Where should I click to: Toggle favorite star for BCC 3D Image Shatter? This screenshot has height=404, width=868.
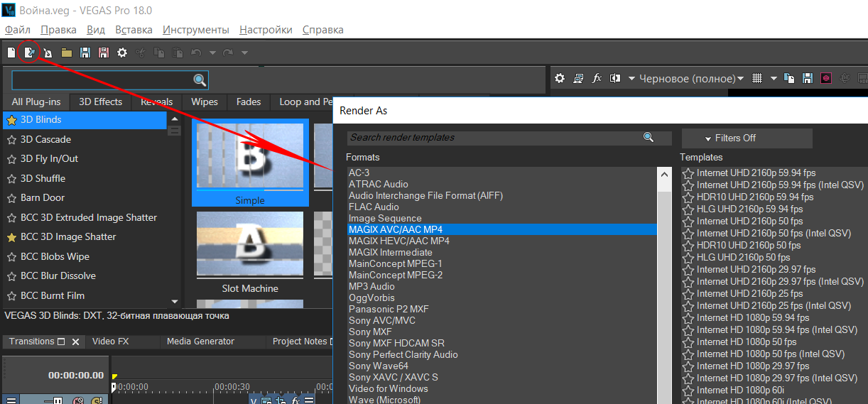tap(11, 237)
